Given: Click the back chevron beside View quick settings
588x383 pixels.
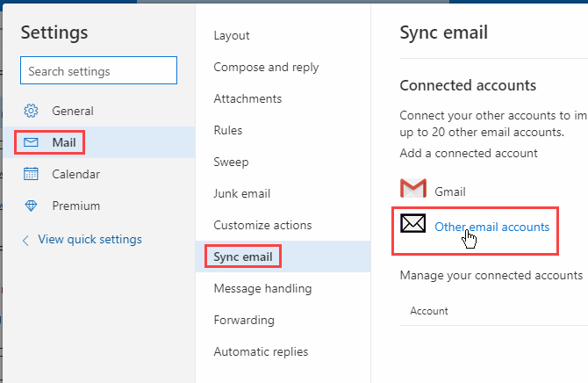Looking at the screenshot, I should 25,241.
